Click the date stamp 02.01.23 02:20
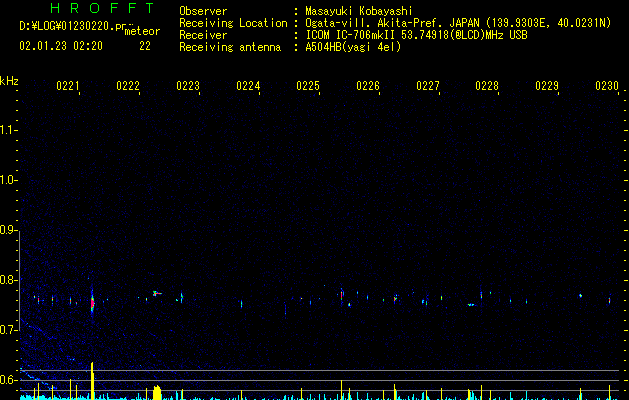 point(61,46)
